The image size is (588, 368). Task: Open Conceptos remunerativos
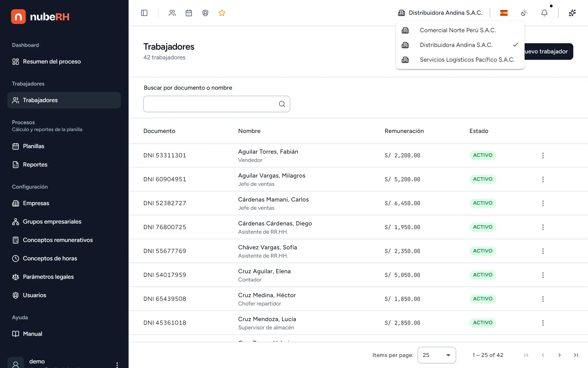point(64,240)
